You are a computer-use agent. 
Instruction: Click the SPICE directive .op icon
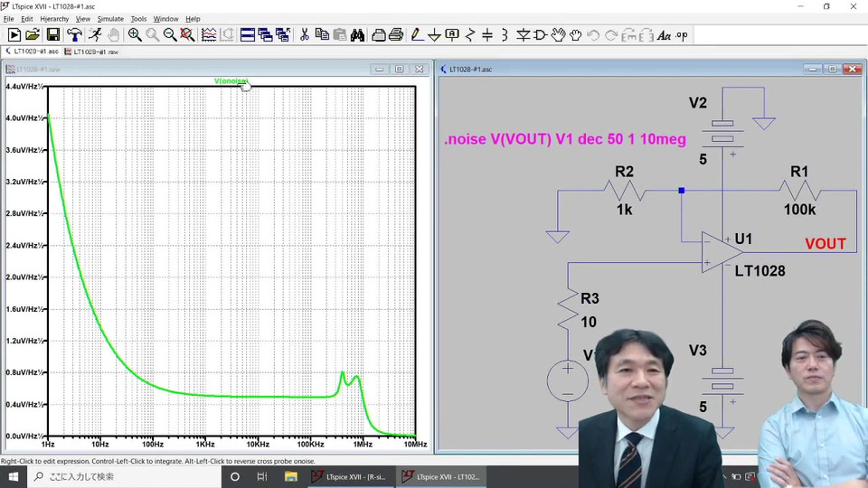tap(682, 35)
